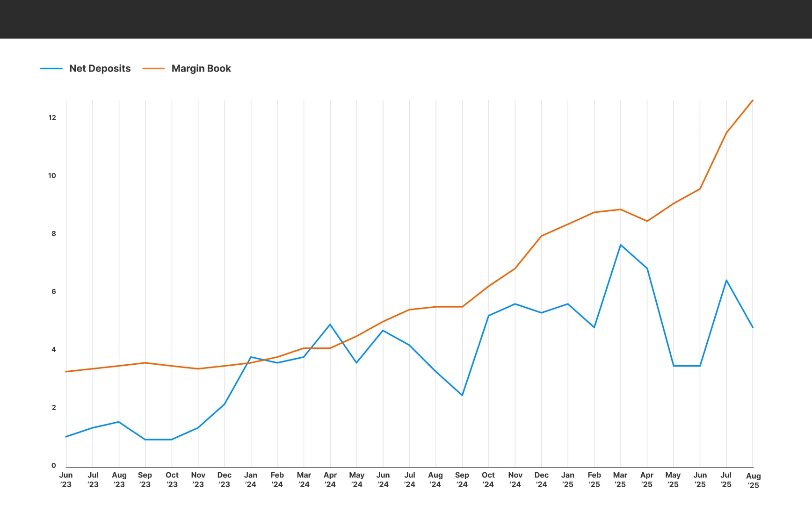The width and height of the screenshot is (812, 505).
Task: Select the Aug '25 x-axis label
Action: pos(753,481)
